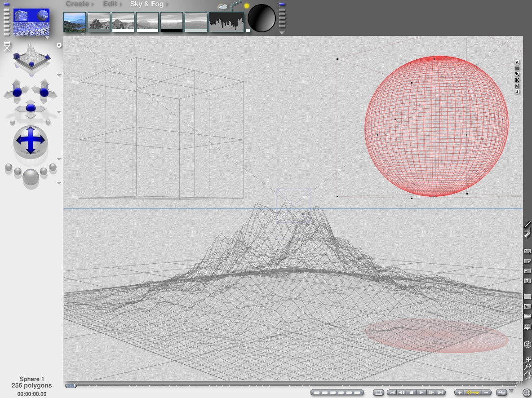Screen dimensions: 532x398
Task: Click the globe icon at bottom right
Action: 528,392
